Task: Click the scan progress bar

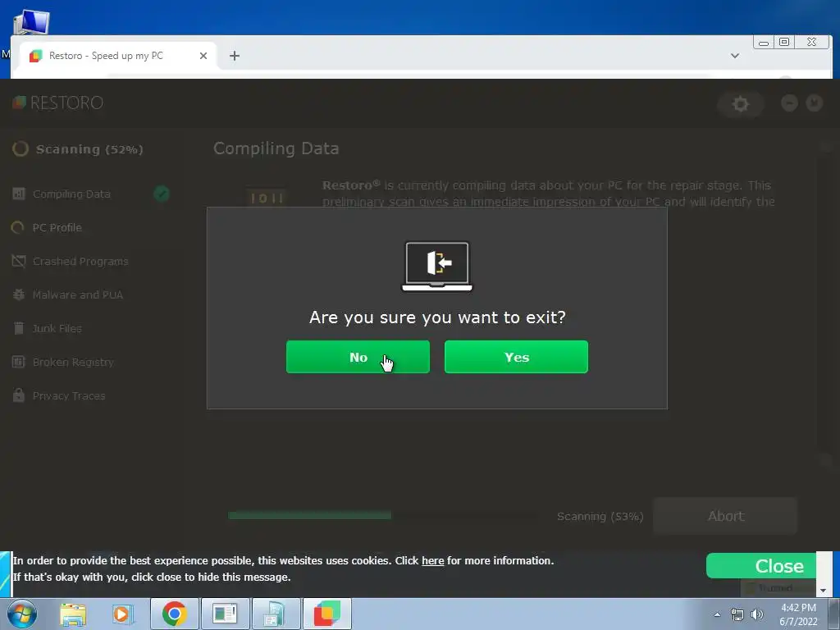Action: 383,515
